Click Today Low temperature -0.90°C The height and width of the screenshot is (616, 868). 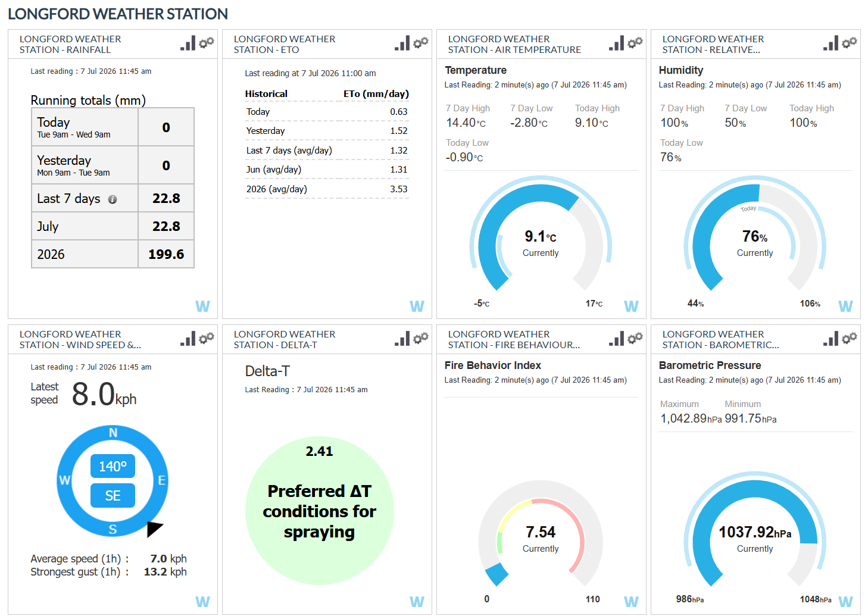tap(464, 157)
